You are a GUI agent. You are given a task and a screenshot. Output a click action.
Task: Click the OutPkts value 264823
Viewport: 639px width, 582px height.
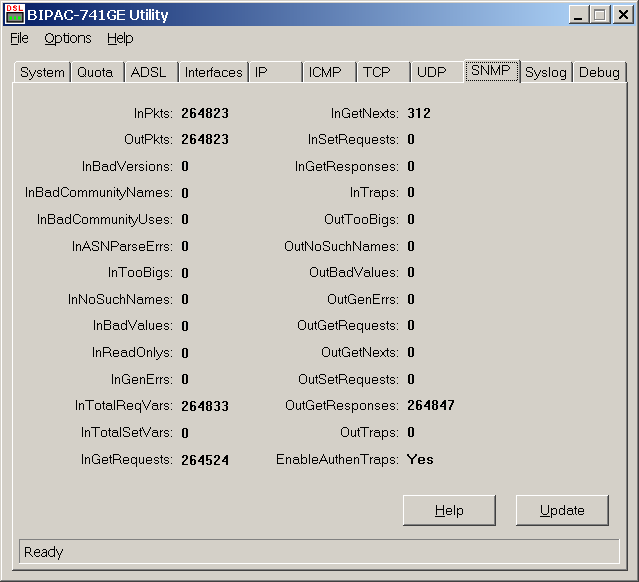[x=205, y=139]
